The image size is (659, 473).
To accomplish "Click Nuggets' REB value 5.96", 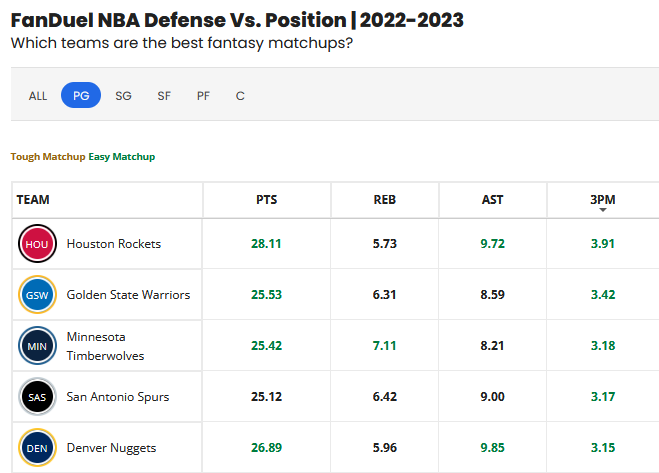I will click(x=385, y=448).
